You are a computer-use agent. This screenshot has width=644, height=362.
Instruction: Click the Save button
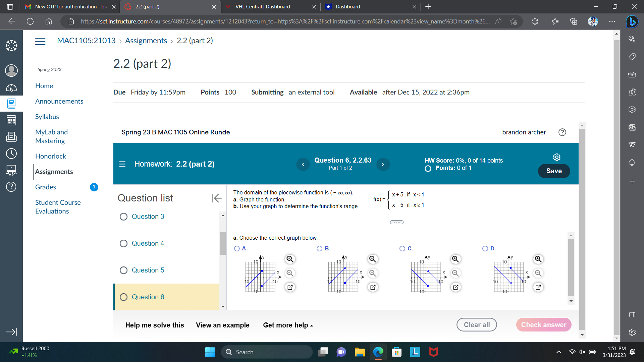pos(553,171)
